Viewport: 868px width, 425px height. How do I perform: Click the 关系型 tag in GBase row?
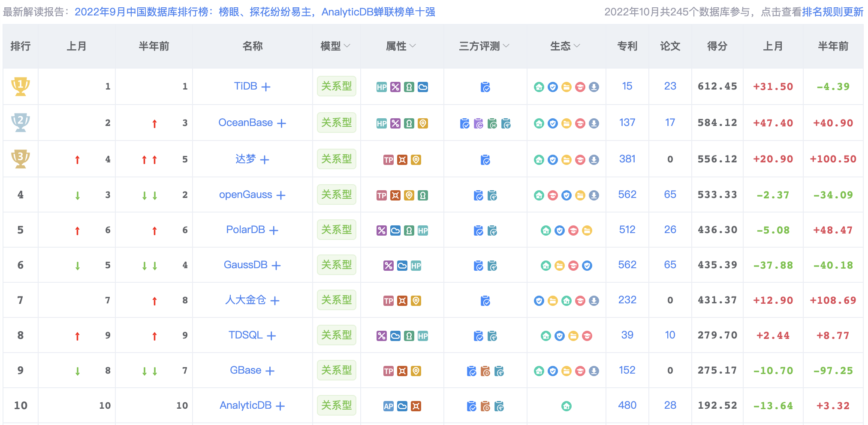(x=337, y=370)
